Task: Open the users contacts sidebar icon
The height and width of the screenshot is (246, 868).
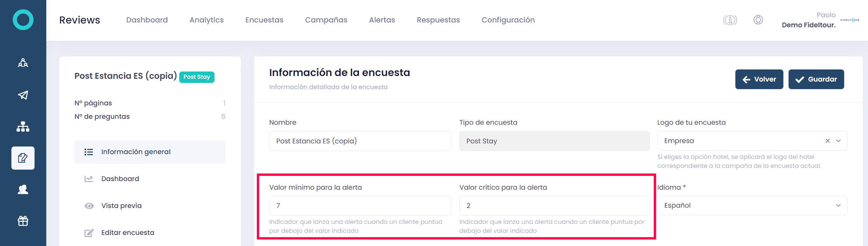Action: click(x=23, y=189)
